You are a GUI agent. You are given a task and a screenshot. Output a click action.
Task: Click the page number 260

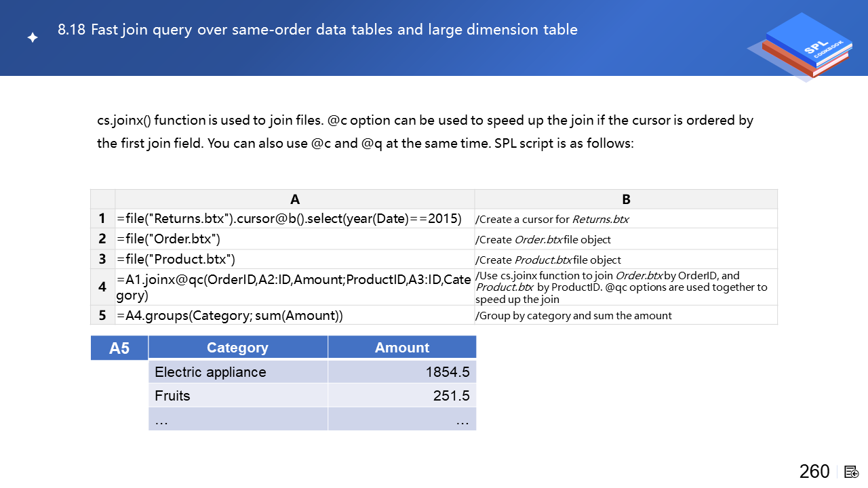pos(814,472)
